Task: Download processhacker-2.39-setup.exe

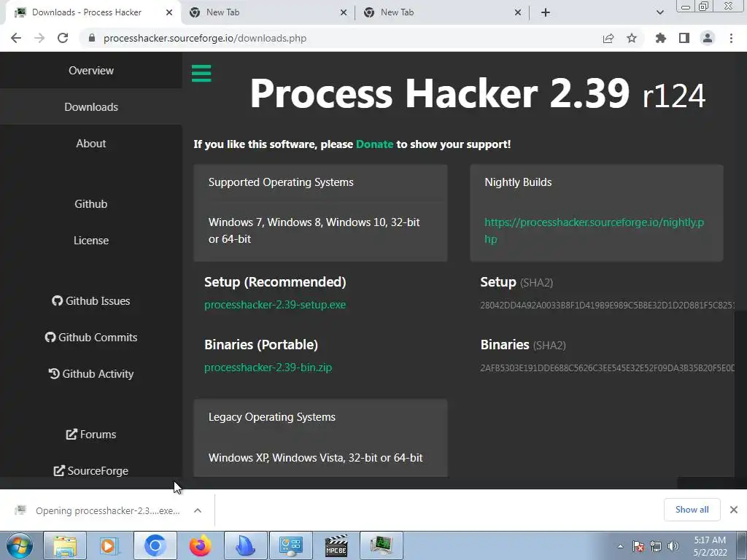Action: (x=275, y=305)
